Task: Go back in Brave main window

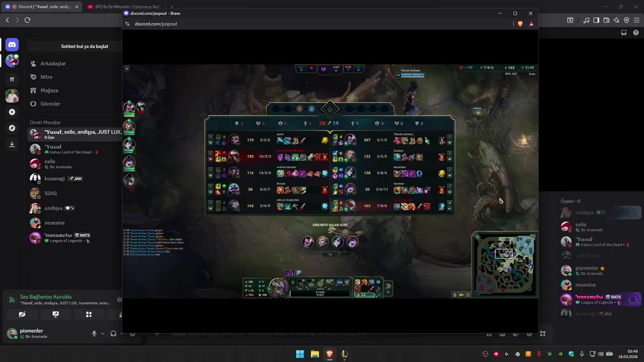Action: coord(7,20)
